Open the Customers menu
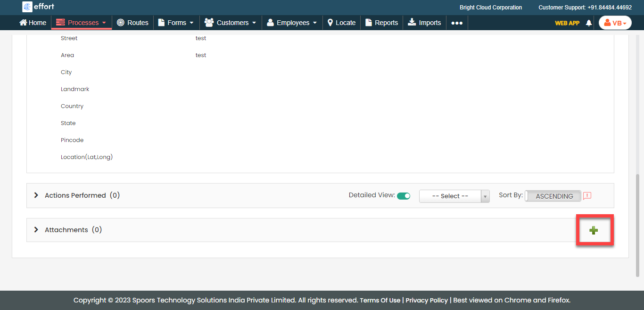The image size is (644, 310). [231, 23]
